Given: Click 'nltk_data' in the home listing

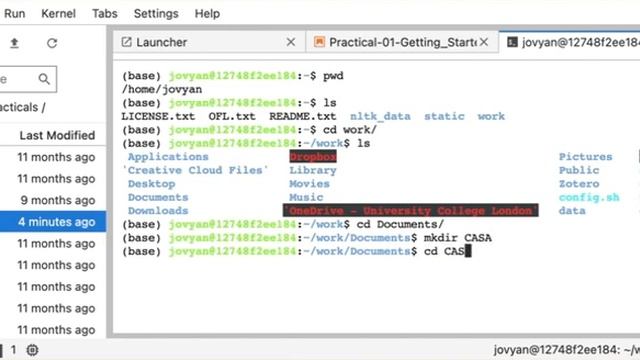Looking at the screenshot, I should coord(380,116).
